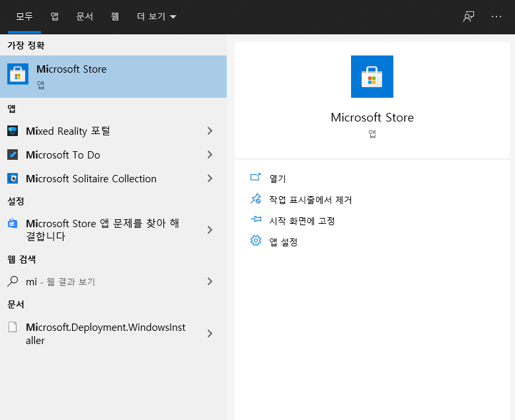Click the Microsoft To Do checkmark icon
This screenshot has width=515, height=420.
[x=13, y=155]
